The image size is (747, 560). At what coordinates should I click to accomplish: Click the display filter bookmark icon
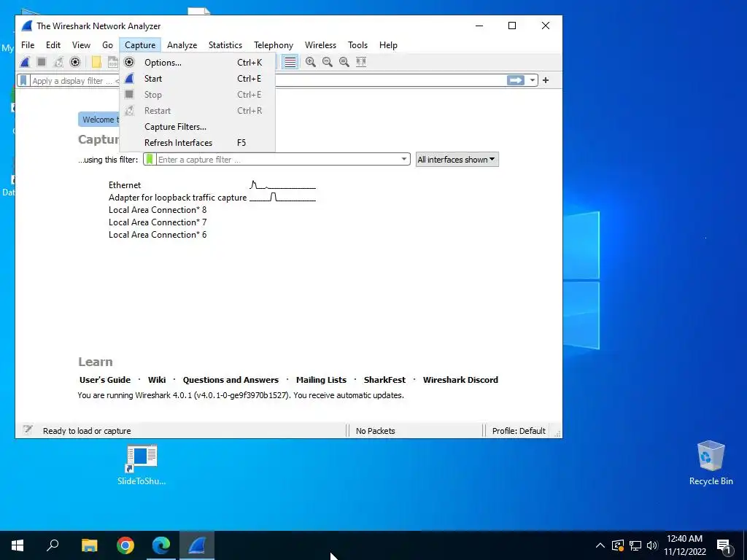pos(23,80)
